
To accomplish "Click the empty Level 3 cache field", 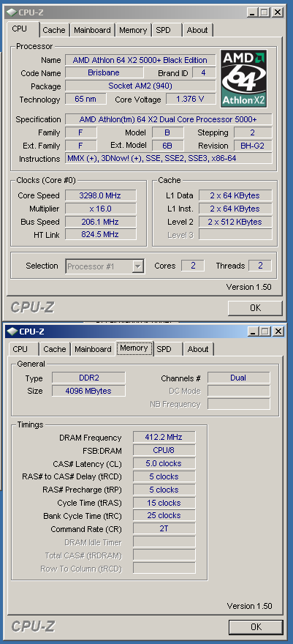I will 235,235.
